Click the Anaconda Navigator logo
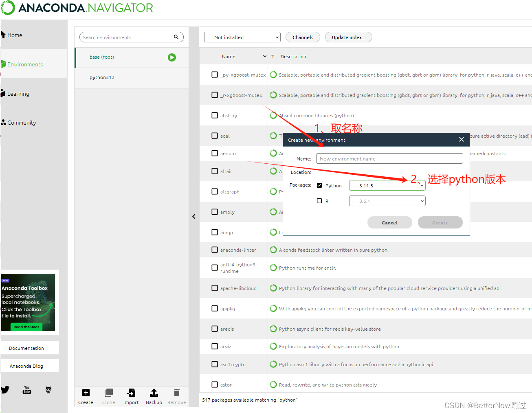532x413 pixels. tap(77, 8)
